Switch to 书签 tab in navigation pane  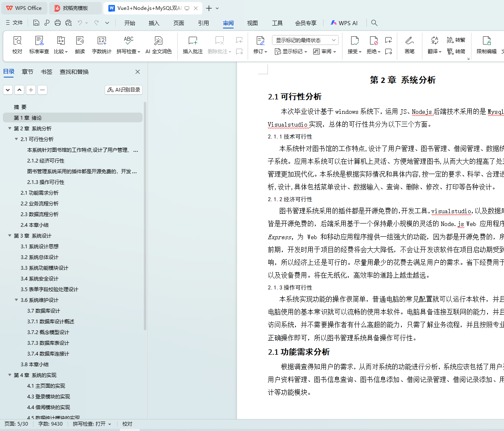coord(47,72)
